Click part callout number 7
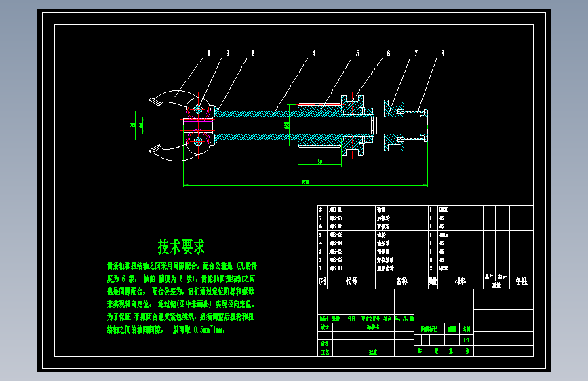This screenshot has height=381, width=588. (416, 54)
